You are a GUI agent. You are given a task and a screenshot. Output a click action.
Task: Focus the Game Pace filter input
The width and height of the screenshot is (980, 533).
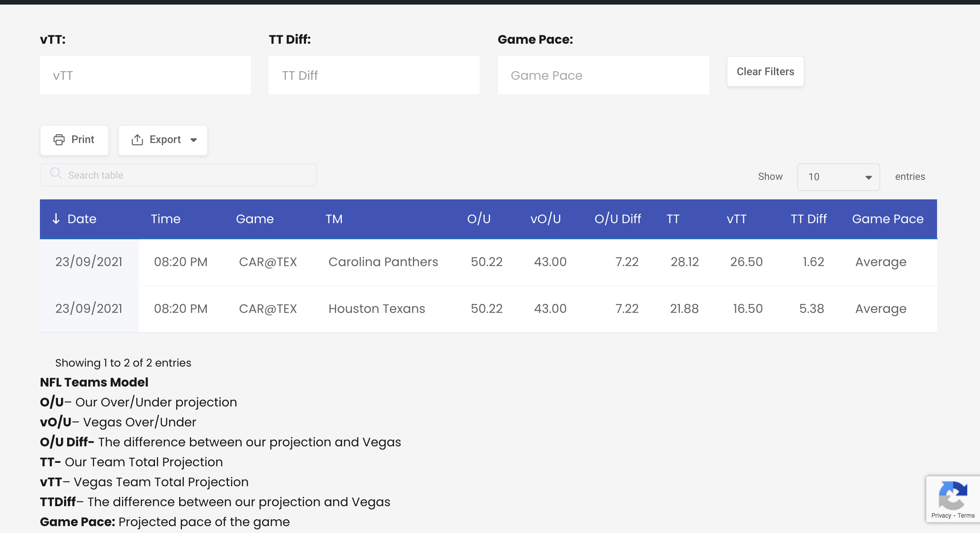pos(603,75)
